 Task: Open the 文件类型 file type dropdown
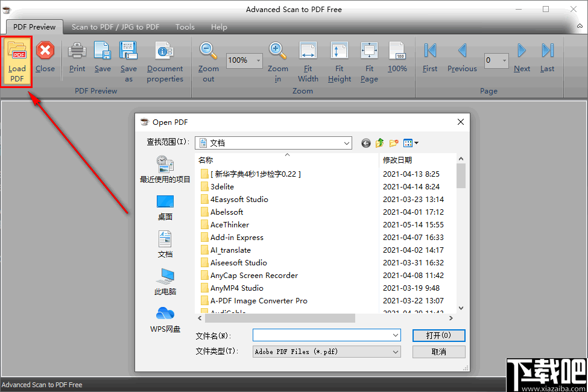pos(395,352)
